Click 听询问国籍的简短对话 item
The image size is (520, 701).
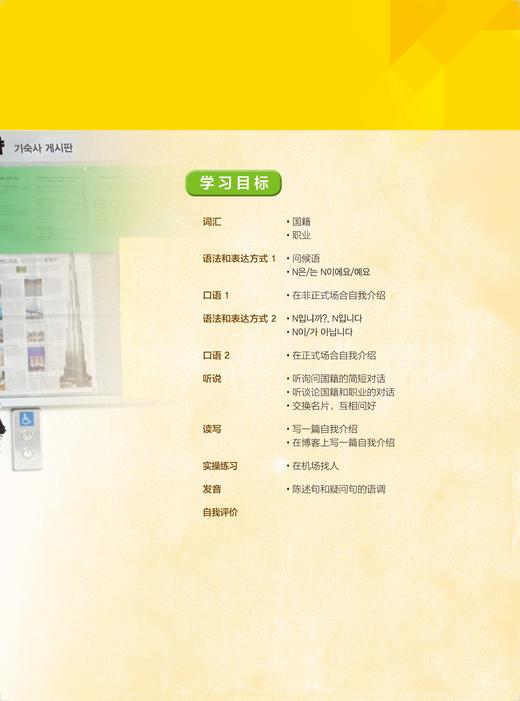pos(338,379)
